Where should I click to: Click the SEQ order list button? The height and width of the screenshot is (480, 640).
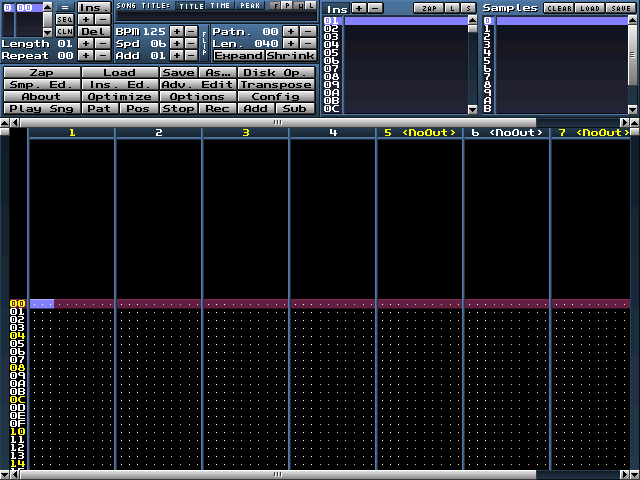64,19
